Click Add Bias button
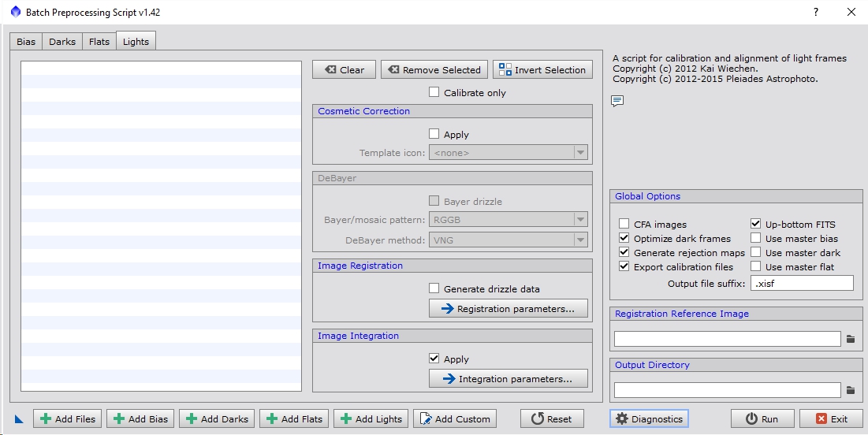The height and width of the screenshot is (435, 868). point(140,419)
